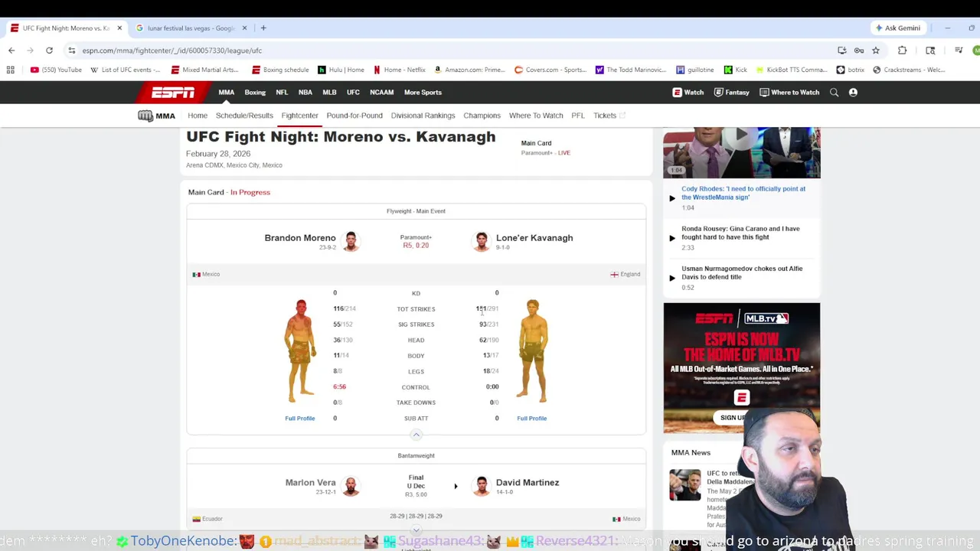Image resolution: width=980 pixels, height=551 pixels.
Task: Open the Todd Marinovich bookmark
Action: [631, 70]
